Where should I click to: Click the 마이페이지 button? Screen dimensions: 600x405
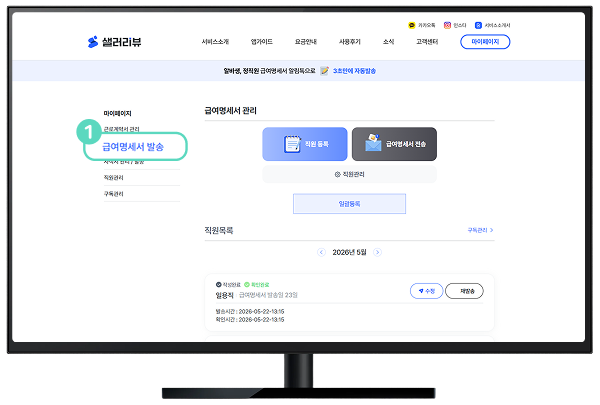[x=485, y=42]
